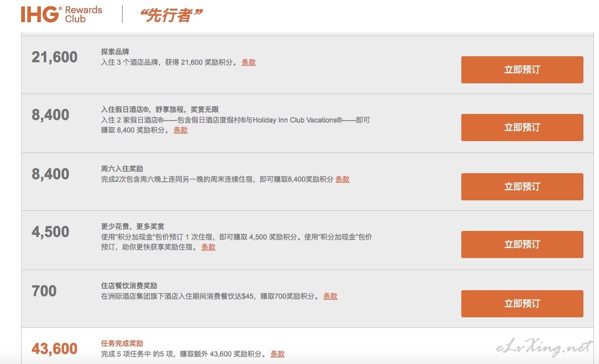599x364 pixels.
Task: Book the 更少花费，更多奖赏 offer
Action: tap(522, 244)
